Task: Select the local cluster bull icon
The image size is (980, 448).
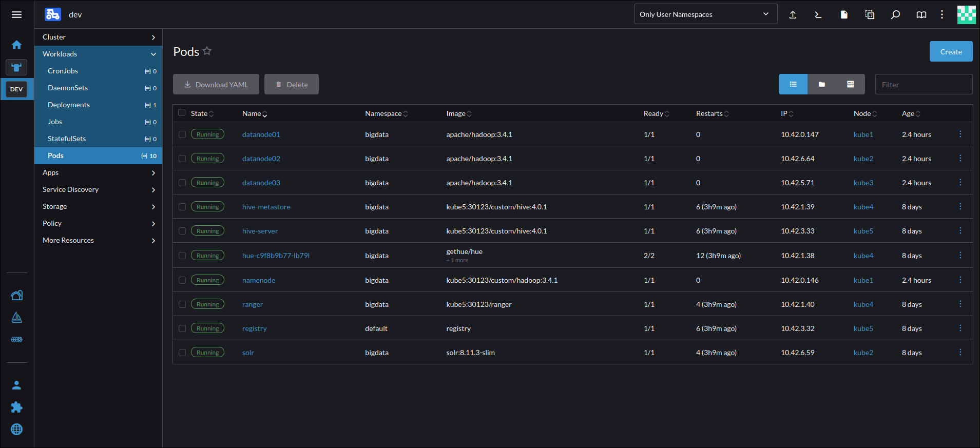Action: coord(16,67)
